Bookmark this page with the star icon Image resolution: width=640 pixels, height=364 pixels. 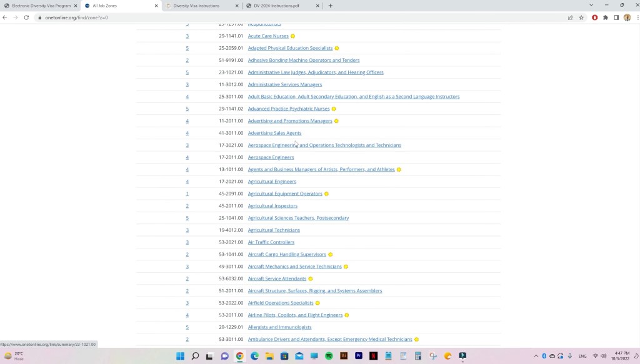[x=581, y=17]
